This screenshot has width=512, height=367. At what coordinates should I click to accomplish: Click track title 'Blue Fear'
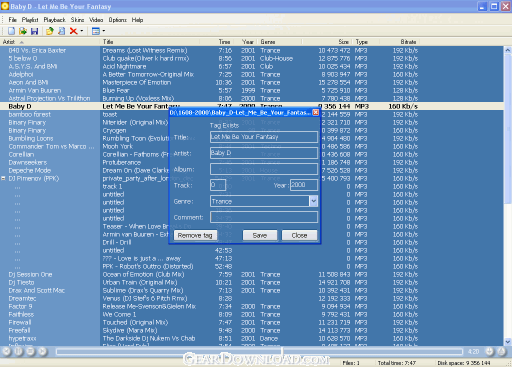coord(116,91)
